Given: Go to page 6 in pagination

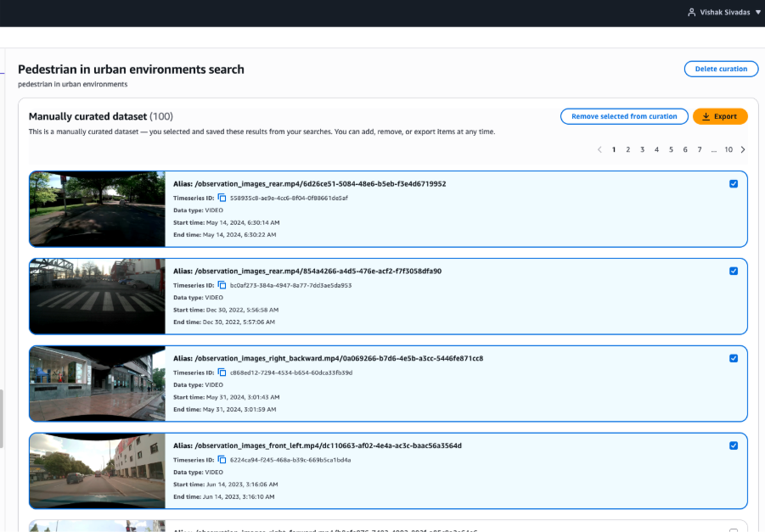Looking at the screenshot, I should pos(685,149).
